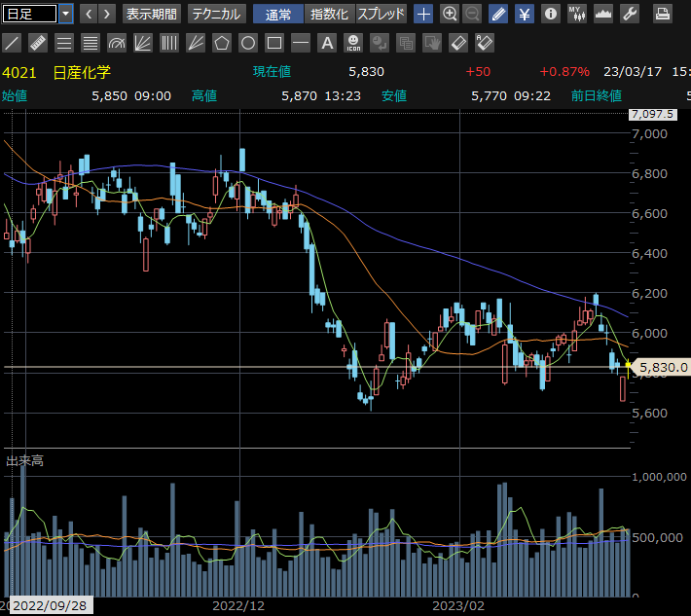Image resolution: width=691 pixels, height=616 pixels.
Task: Click the 1,000,000 volume axis label
Action: pos(659,477)
